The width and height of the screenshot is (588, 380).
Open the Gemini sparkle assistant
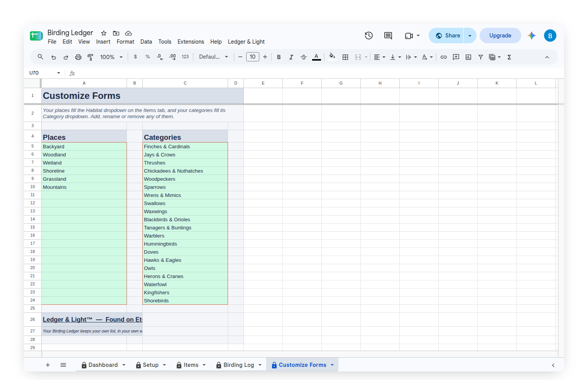(x=532, y=36)
